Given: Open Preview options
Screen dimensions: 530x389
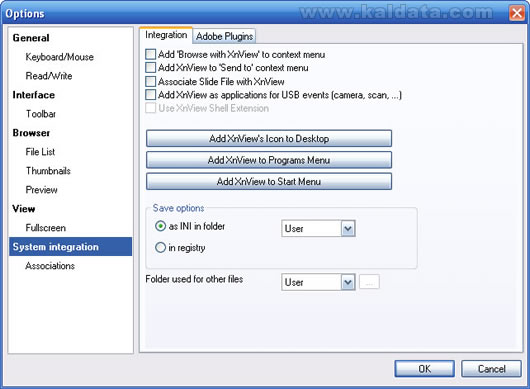Looking at the screenshot, I should [x=41, y=190].
